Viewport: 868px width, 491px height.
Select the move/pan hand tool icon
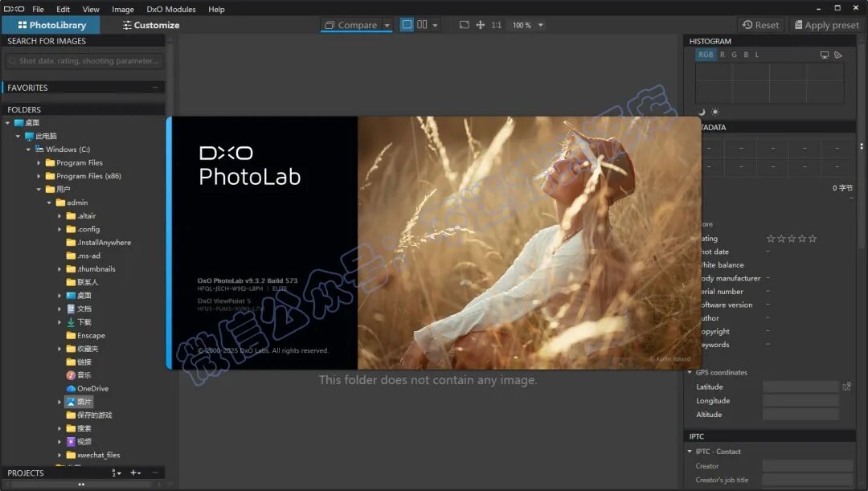(481, 25)
